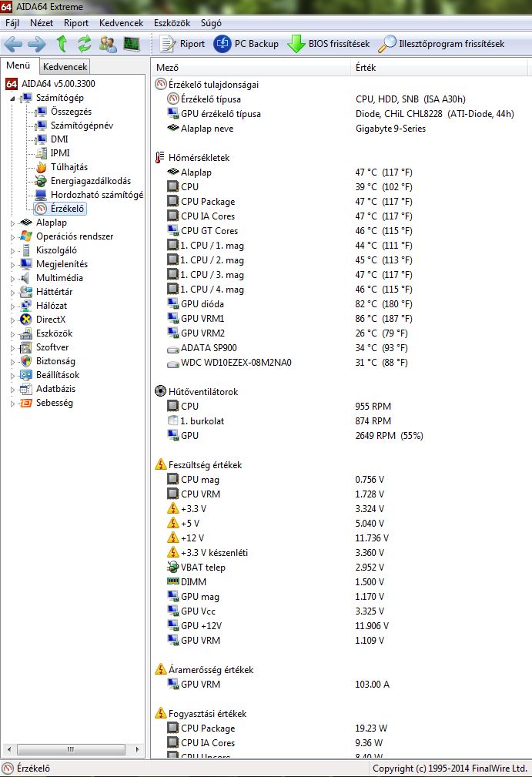Image resolution: width=532 pixels, height=777 pixels.
Task: Click the sidebar horizontal scrollbar right arrow
Action: point(137,749)
